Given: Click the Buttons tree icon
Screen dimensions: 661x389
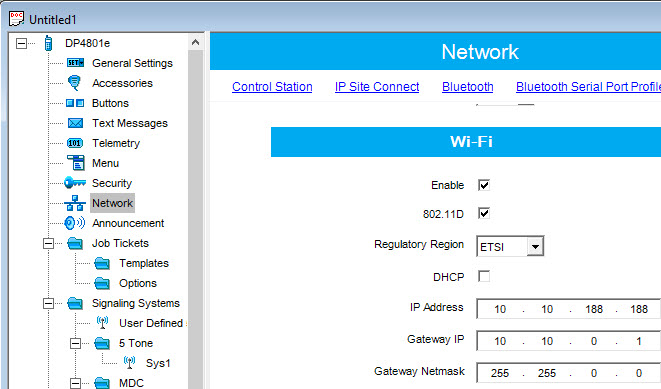Looking at the screenshot, I should 75,103.
